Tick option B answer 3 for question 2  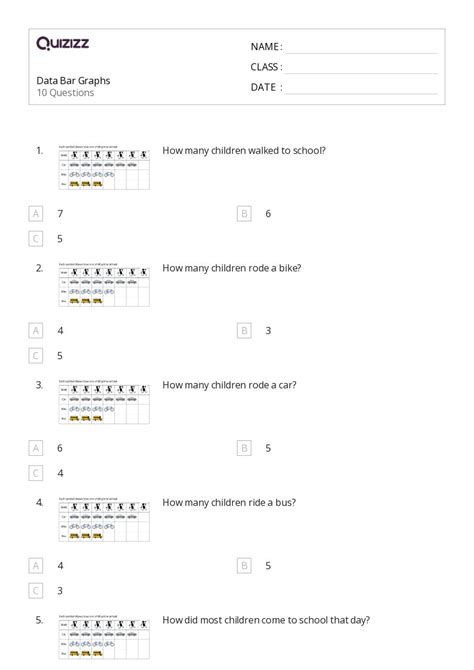pyautogui.click(x=244, y=331)
